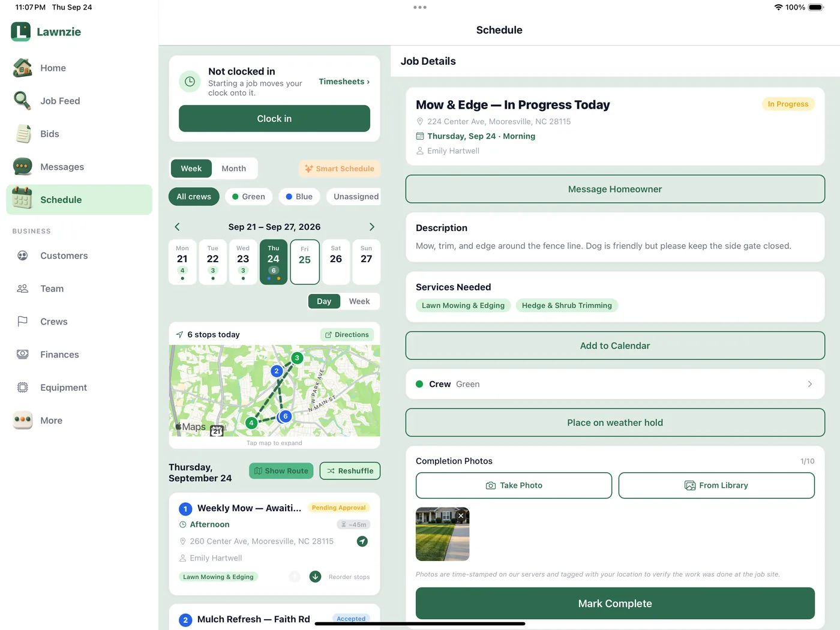The image size is (840, 630).
Task: Filter schedule by All crews
Action: [194, 197]
